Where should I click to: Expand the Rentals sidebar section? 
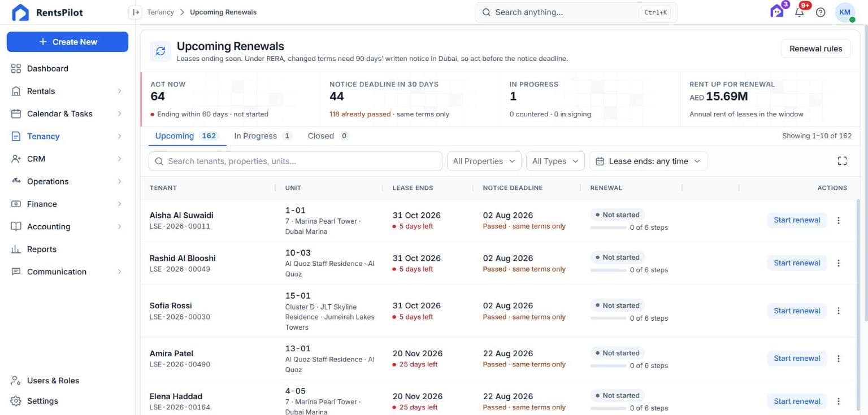67,91
